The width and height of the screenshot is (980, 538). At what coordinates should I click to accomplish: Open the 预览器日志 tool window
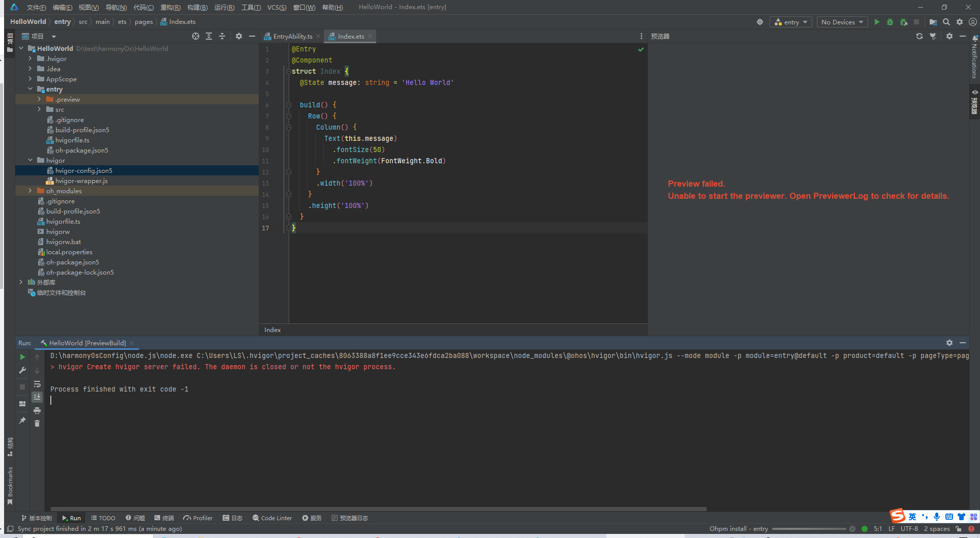[x=350, y=518]
